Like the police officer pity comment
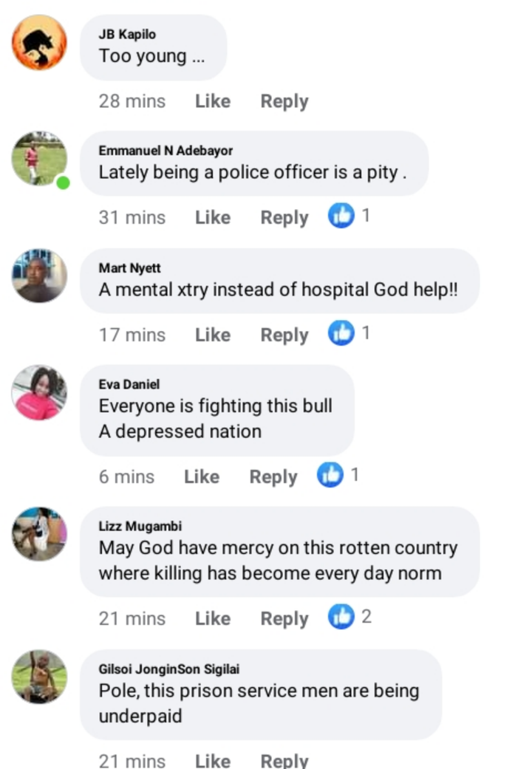532x769 pixels. 213,217
